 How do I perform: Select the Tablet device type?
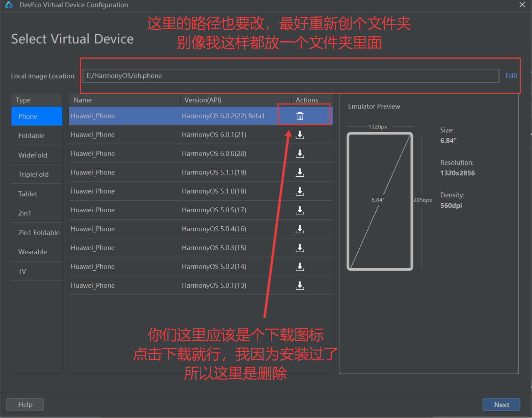click(37, 194)
